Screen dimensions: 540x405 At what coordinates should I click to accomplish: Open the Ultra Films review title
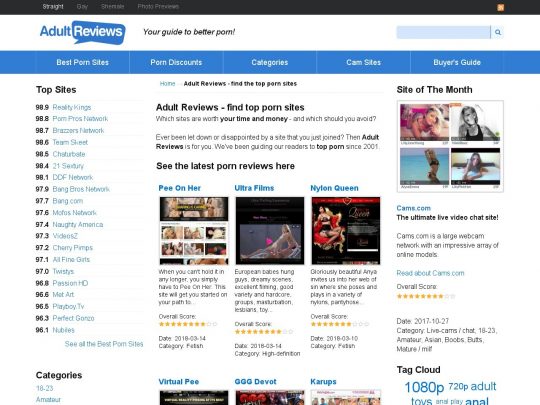click(x=254, y=188)
